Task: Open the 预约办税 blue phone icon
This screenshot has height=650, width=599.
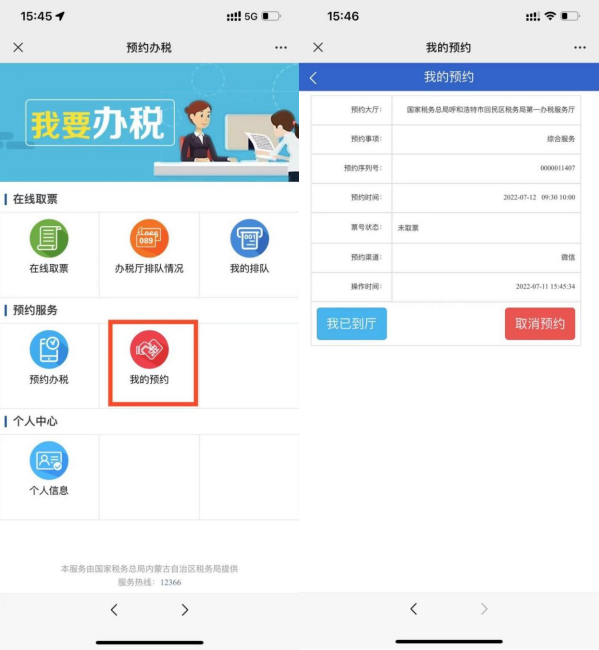Action: 49,349
